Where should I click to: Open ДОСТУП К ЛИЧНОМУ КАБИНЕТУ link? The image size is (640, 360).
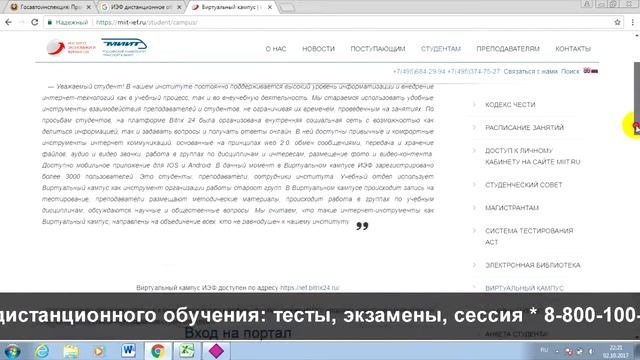click(532, 156)
